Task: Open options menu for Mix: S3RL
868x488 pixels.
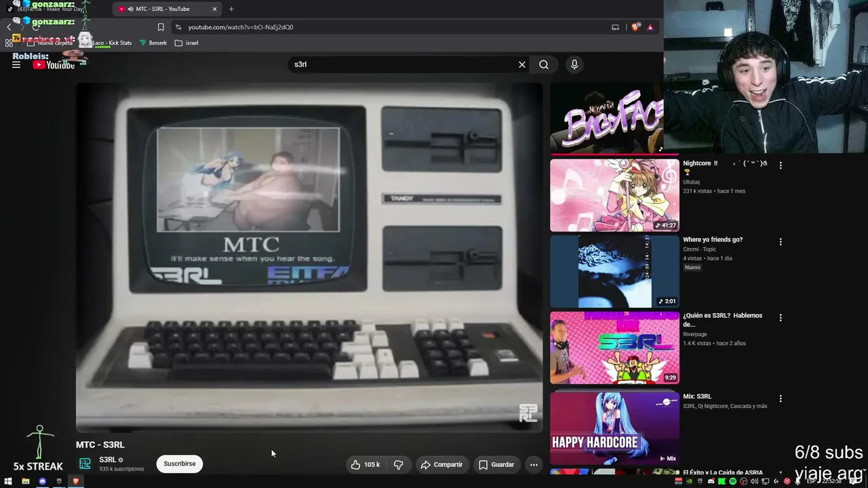Action: pos(781,399)
